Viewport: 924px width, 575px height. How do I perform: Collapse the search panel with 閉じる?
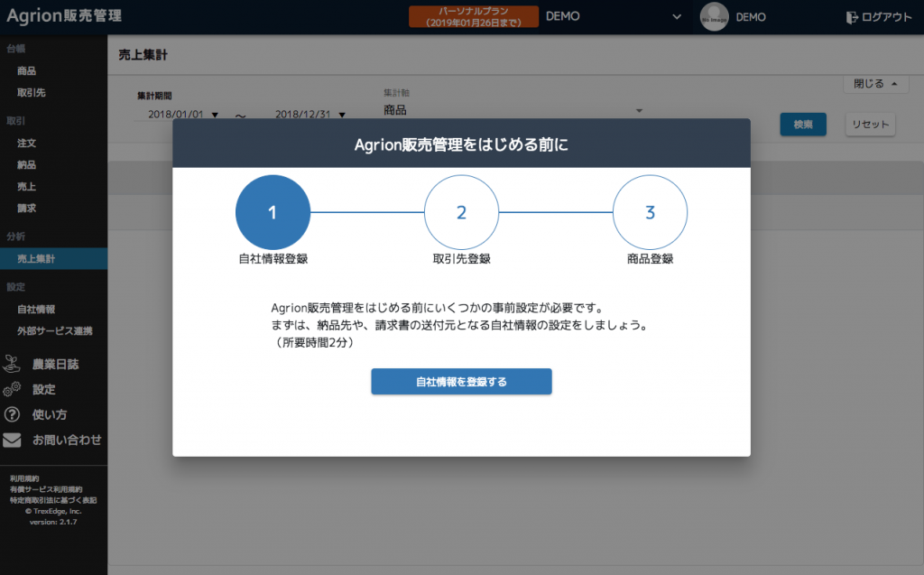tap(875, 84)
